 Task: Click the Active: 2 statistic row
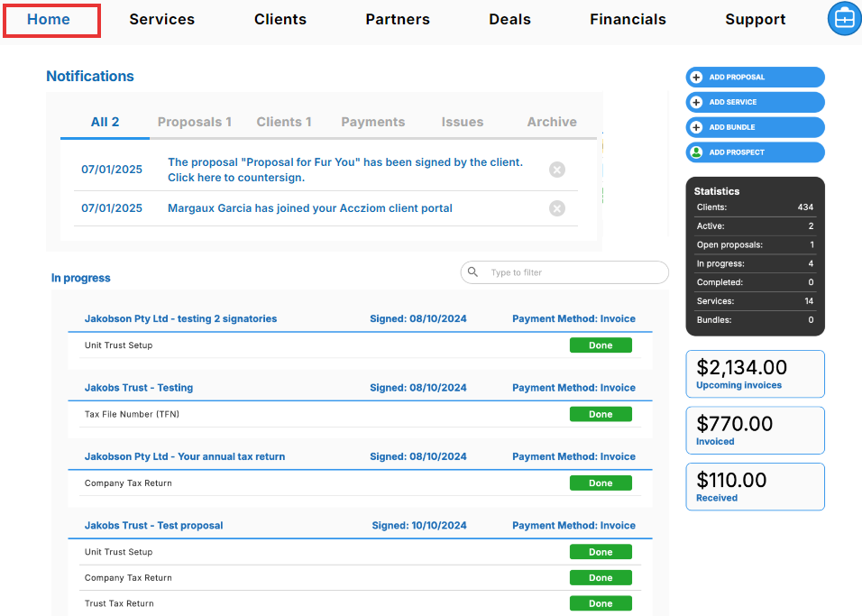(x=755, y=226)
